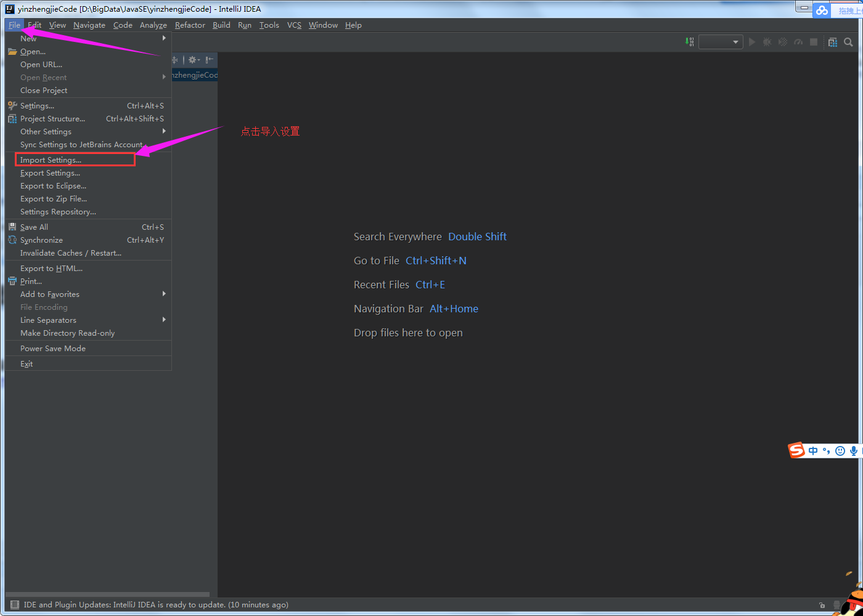Click Save All menu entry
The height and width of the screenshot is (616, 863).
point(88,227)
